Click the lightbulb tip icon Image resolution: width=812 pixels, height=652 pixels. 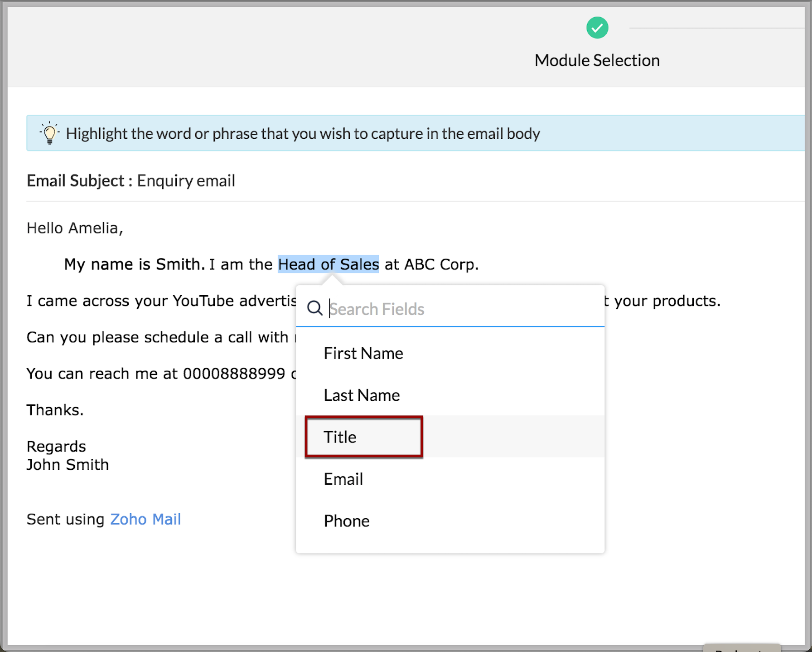click(x=49, y=133)
